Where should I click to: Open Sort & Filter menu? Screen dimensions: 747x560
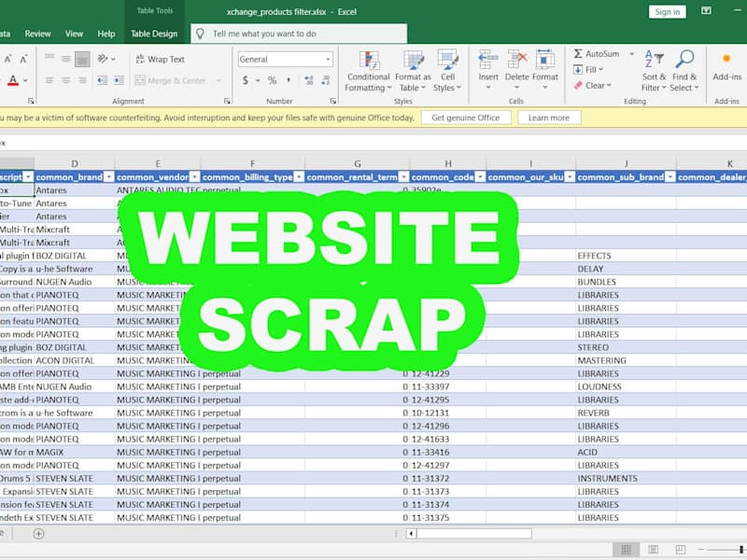(654, 71)
